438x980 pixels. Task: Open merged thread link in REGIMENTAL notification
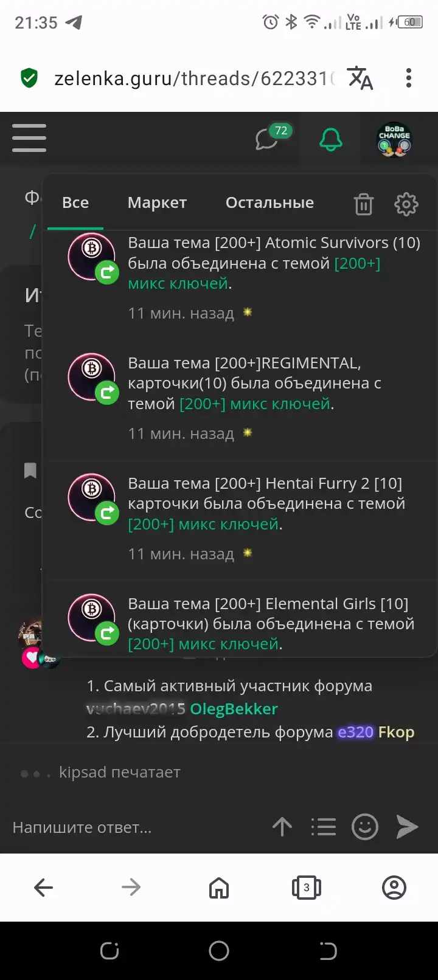coord(255,404)
